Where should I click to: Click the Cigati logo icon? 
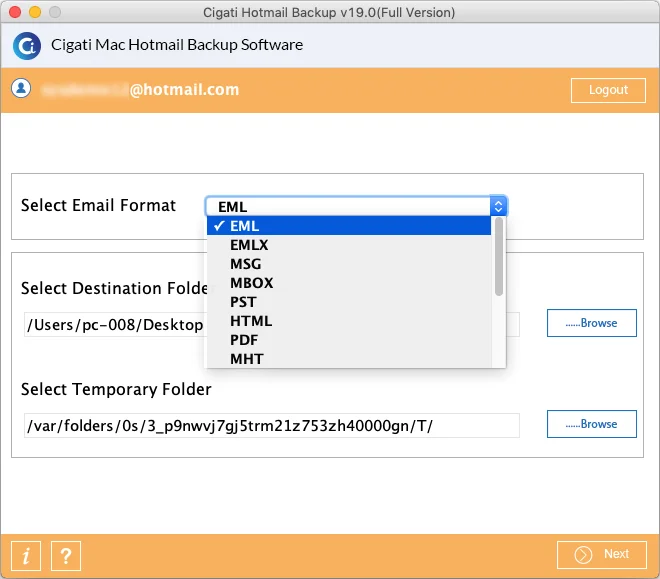pos(27,46)
